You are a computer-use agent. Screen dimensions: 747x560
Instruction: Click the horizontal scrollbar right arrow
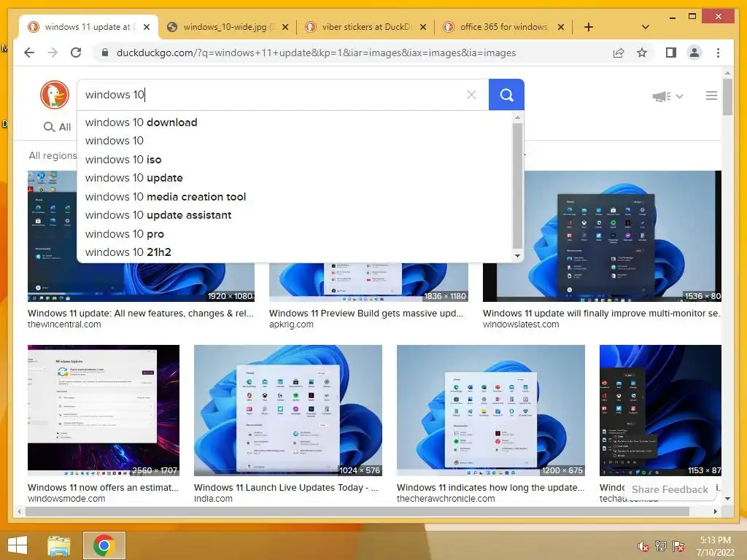(715, 511)
